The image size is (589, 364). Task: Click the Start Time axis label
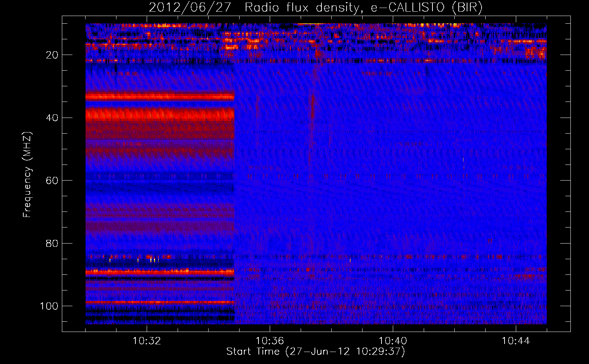pyautogui.click(x=316, y=352)
